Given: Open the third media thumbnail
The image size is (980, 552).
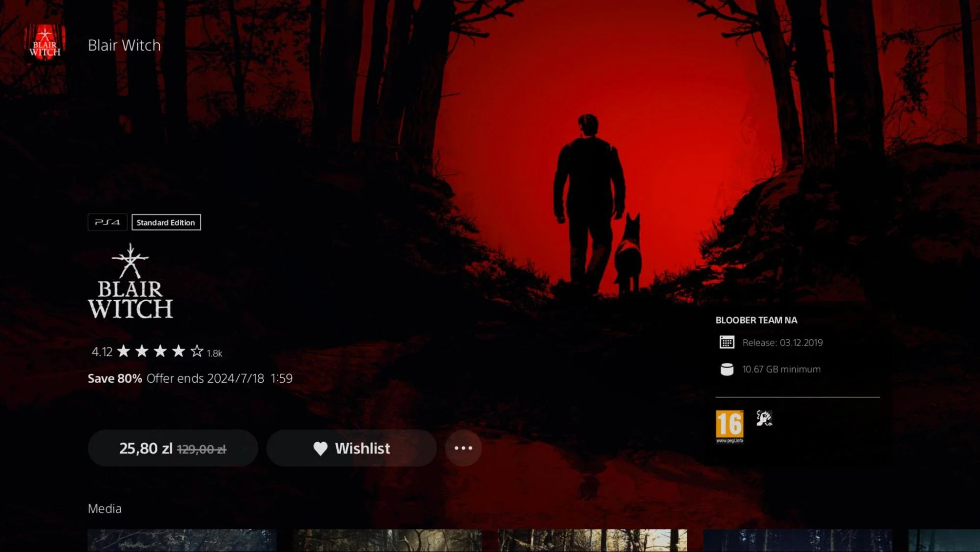Looking at the screenshot, I should tap(592, 540).
